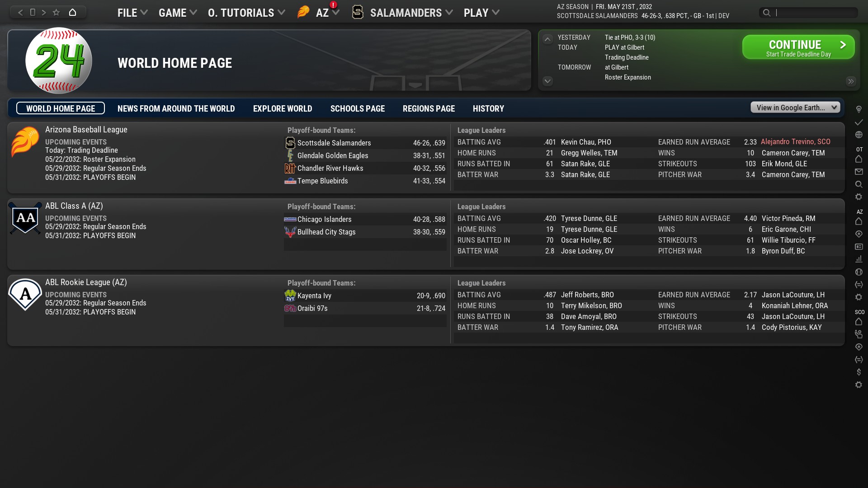
Task: Click the Tempe Bluebirds team icon
Action: tap(290, 181)
